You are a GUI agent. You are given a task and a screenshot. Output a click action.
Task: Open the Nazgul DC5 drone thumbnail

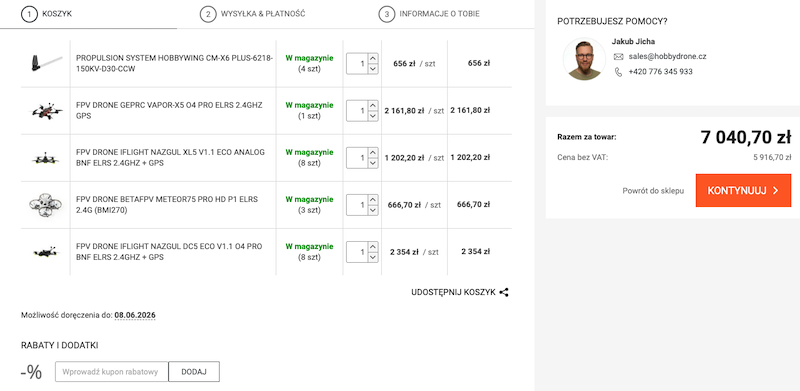click(46, 252)
